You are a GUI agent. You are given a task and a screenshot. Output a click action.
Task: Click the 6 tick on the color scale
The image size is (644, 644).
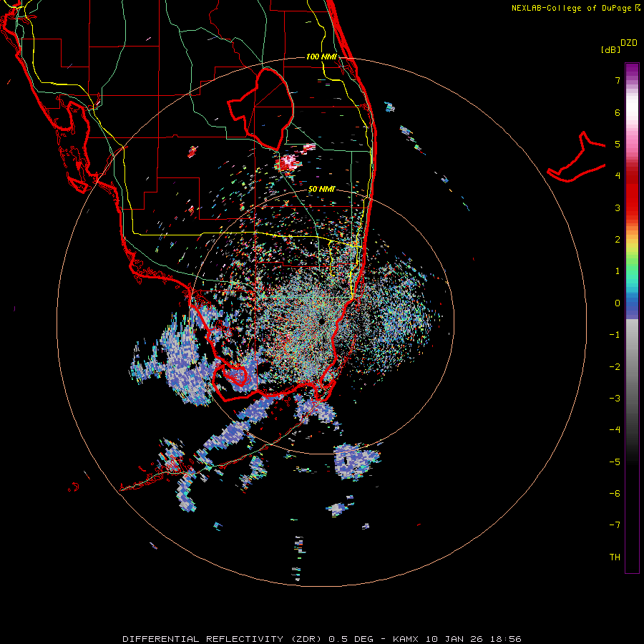click(618, 112)
